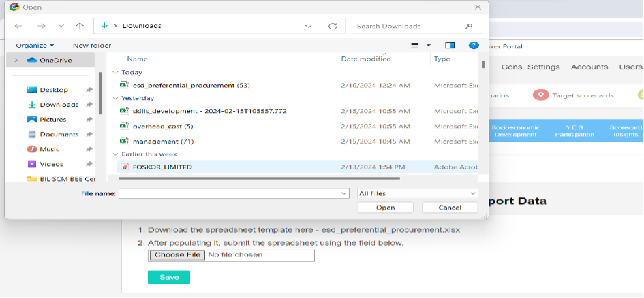
Task: Click the file list vertical scrollbar
Action: [x=483, y=65]
